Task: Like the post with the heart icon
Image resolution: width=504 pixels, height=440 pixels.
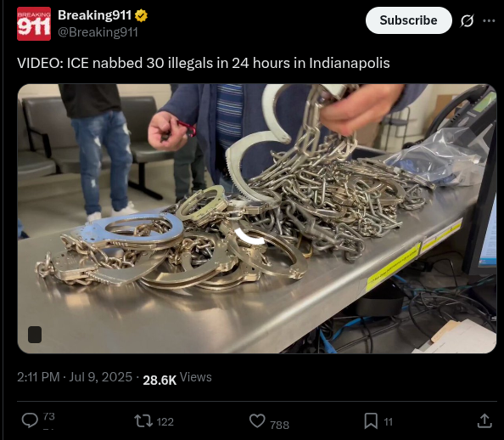Action: click(257, 420)
